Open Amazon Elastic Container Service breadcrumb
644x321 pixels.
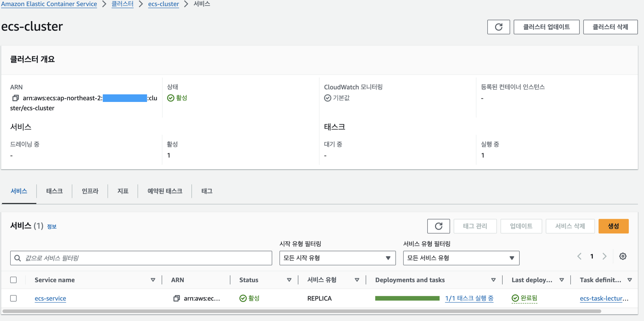tap(49, 4)
